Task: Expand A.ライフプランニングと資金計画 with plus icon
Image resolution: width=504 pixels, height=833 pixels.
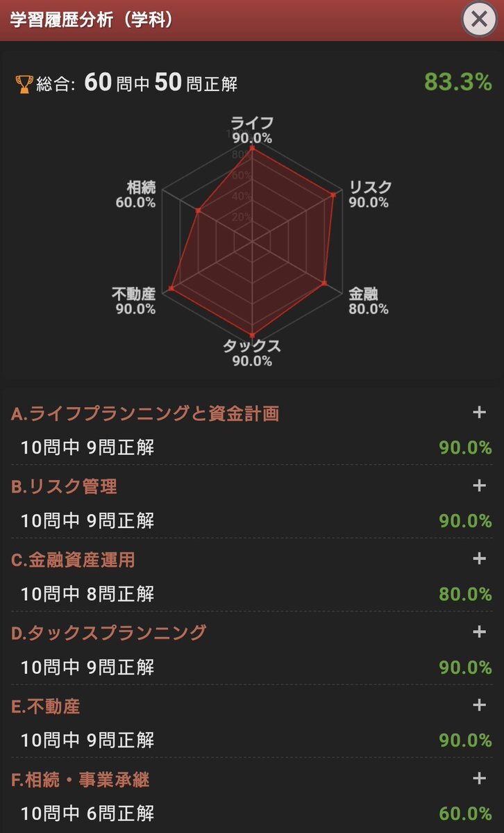Action: pos(479,412)
